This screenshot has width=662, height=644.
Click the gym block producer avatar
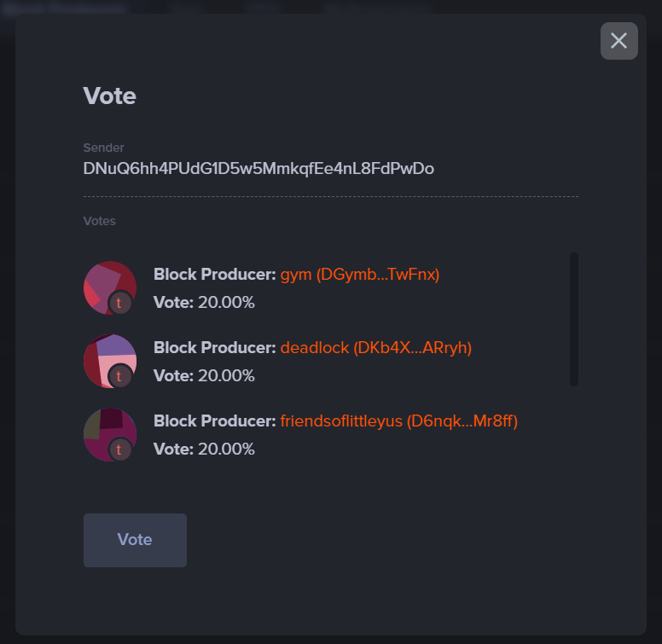pos(110,287)
